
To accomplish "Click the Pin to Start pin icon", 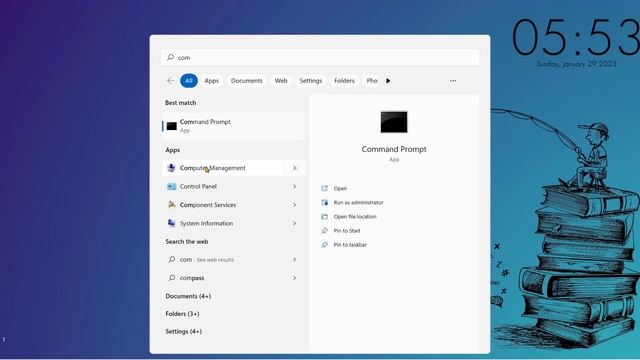I will point(324,231).
